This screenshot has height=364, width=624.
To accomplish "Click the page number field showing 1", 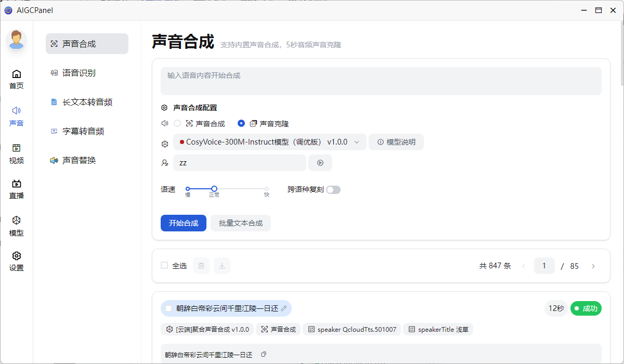I will coord(544,266).
